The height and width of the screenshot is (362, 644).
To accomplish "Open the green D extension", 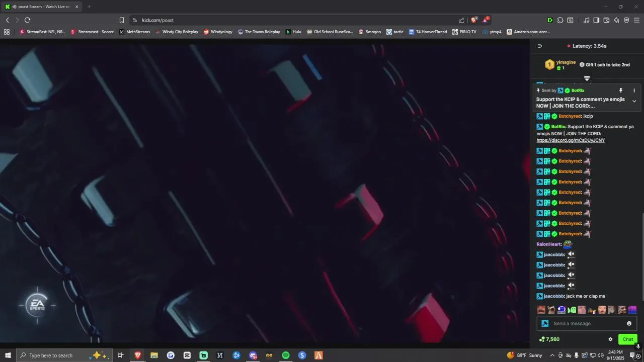I will [550, 20].
